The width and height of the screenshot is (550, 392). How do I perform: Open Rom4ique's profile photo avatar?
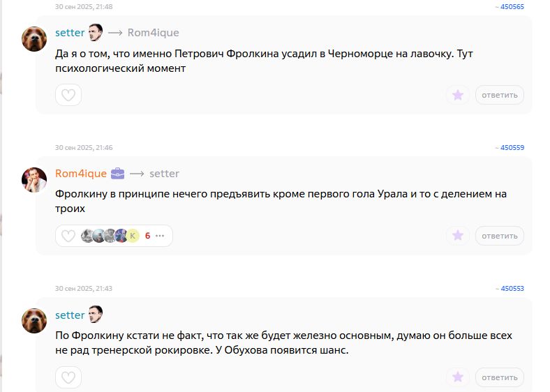[35, 180]
